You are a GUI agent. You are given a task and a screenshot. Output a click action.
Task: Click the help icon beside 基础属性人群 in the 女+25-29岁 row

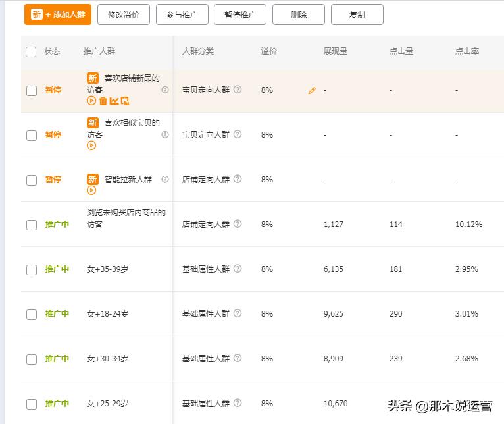tap(238, 402)
